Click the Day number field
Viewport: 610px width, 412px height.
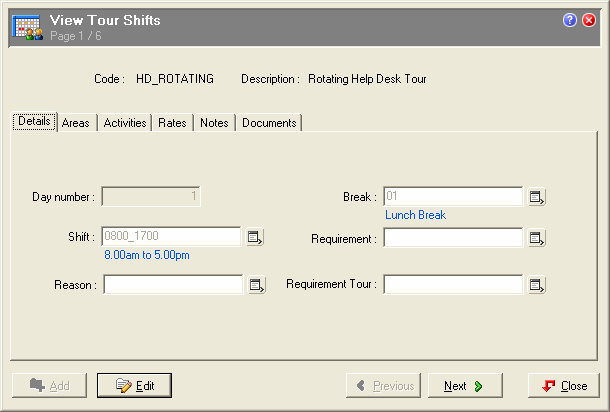pyautogui.click(x=151, y=196)
